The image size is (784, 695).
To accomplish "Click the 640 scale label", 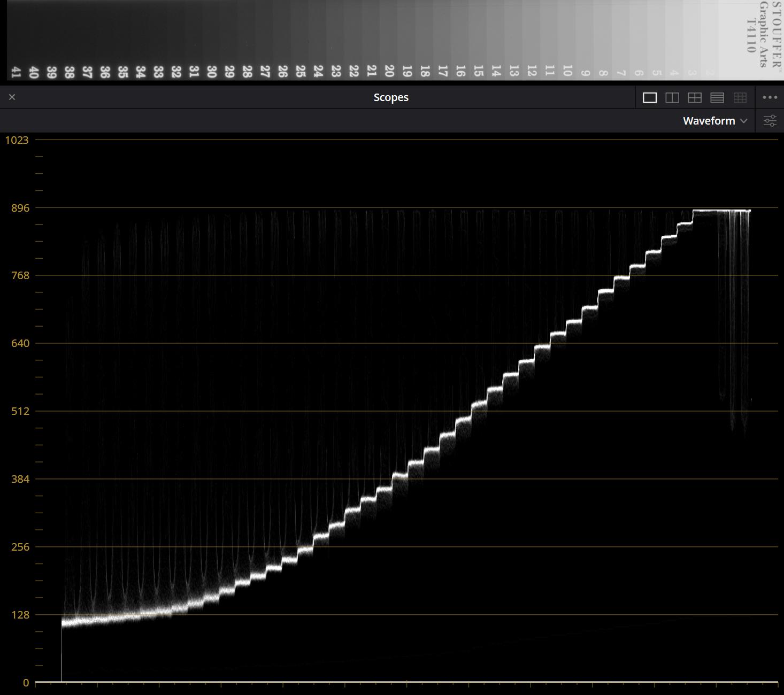I will [20, 343].
